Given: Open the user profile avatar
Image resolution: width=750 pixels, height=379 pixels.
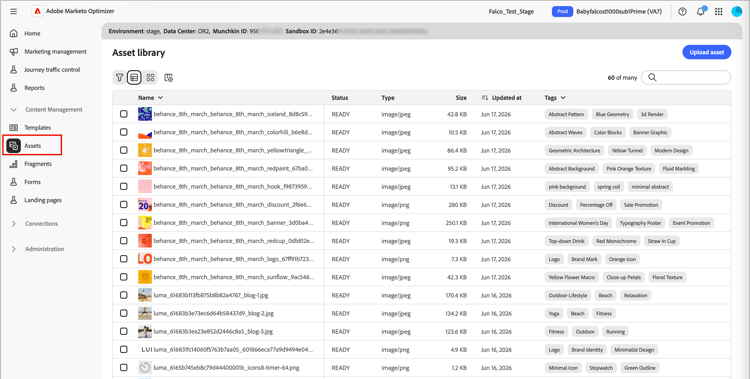Looking at the screenshot, I should tap(737, 11).
